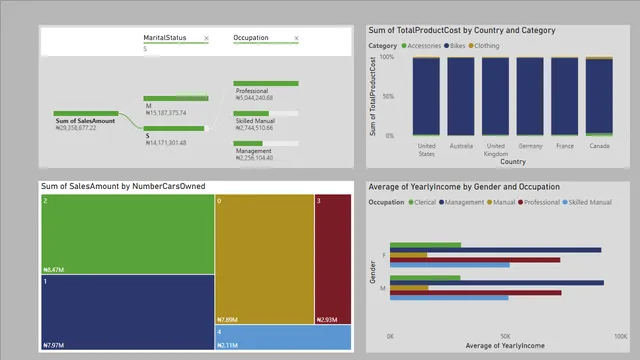Image resolution: width=640 pixels, height=360 pixels.
Task: Click the Bikes legend swatch
Action: pyautogui.click(x=447, y=46)
